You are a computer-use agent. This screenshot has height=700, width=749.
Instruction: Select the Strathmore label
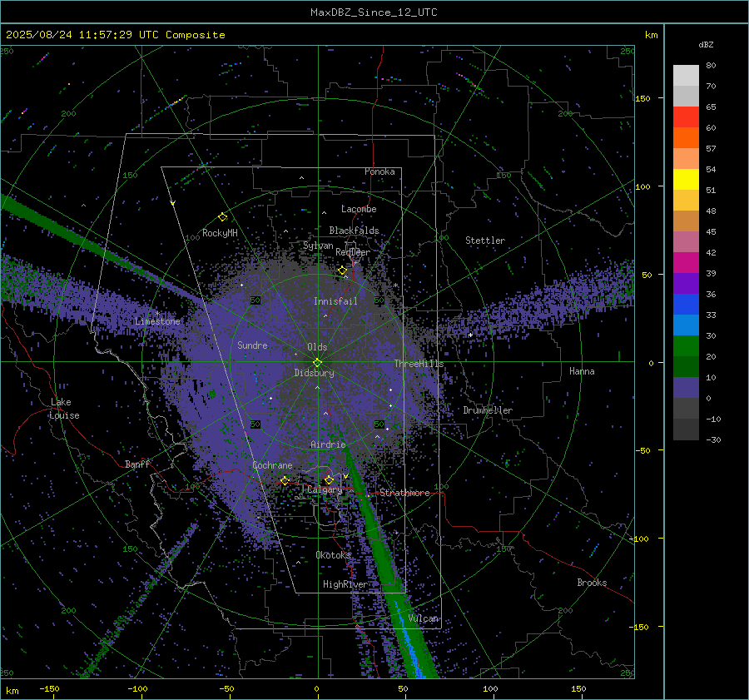(404, 493)
